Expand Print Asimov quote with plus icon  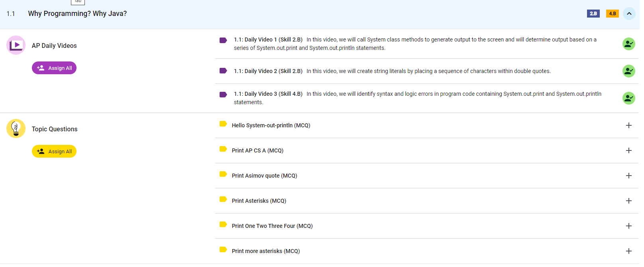click(628, 176)
